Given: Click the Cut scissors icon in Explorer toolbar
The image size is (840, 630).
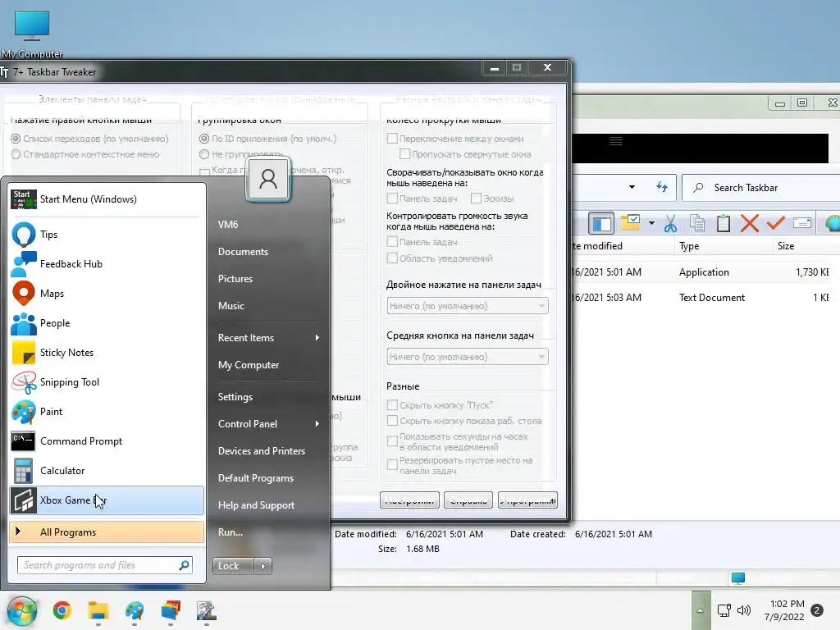Looking at the screenshot, I should click(670, 223).
